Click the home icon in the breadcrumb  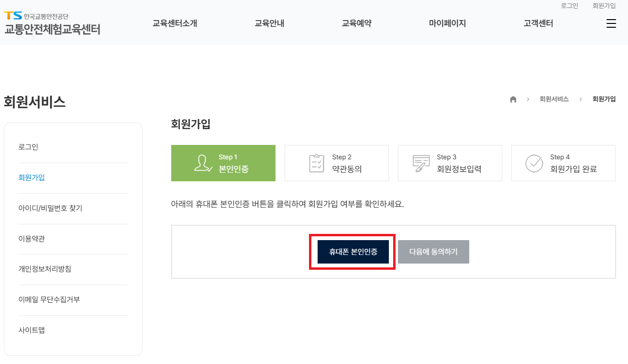pos(513,99)
